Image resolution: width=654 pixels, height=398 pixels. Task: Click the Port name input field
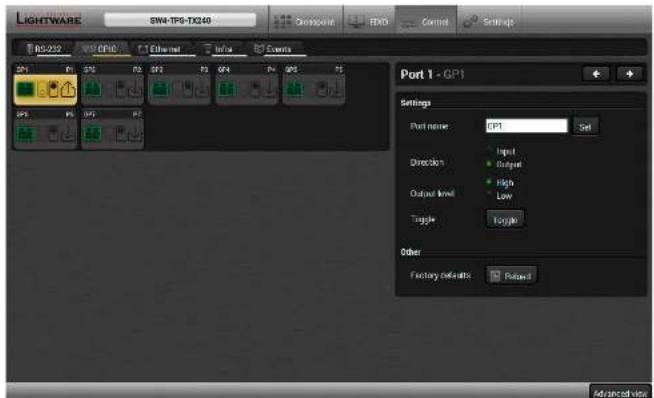[526, 126]
